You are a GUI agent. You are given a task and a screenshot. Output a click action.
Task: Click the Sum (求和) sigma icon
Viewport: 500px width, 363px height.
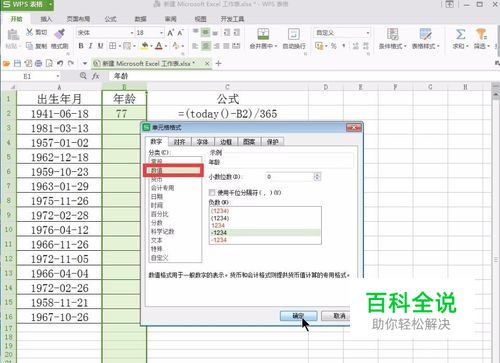coord(461,34)
